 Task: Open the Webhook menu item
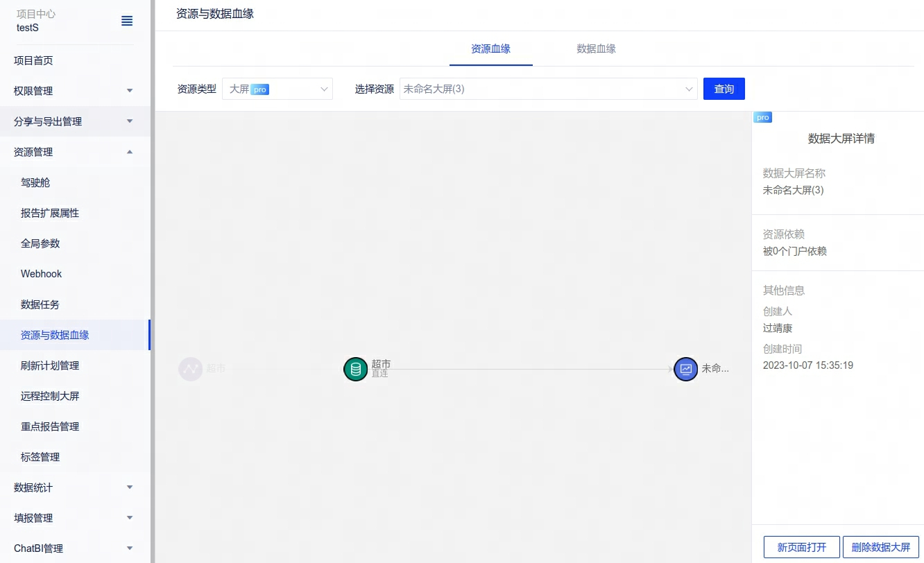click(x=42, y=274)
